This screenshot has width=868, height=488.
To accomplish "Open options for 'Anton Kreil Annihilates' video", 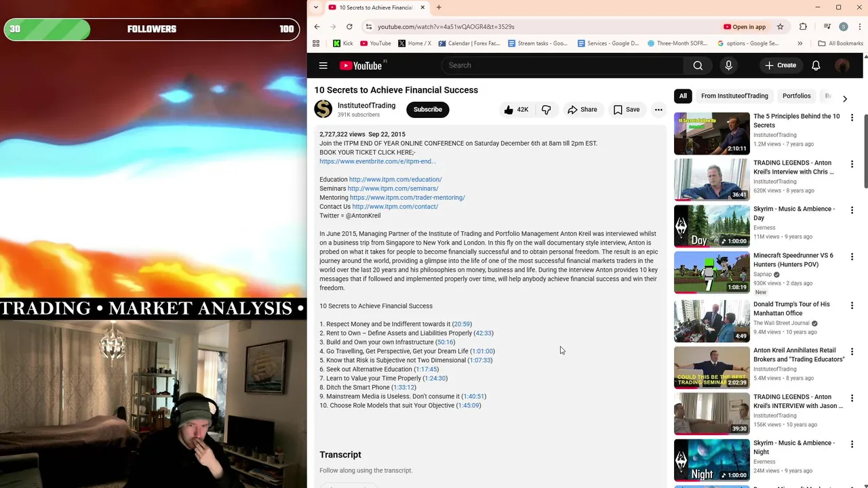I will point(852,352).
